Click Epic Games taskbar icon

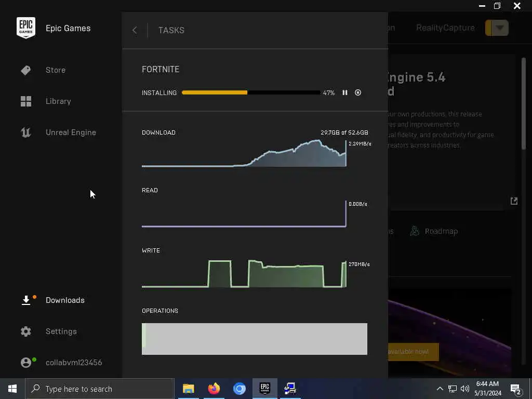(x=264, y=389)
